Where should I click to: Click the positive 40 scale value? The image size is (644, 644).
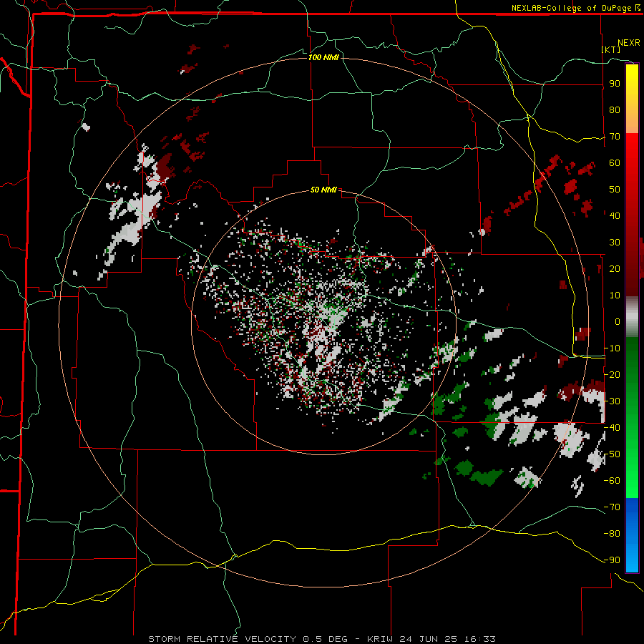pos(615,215)
